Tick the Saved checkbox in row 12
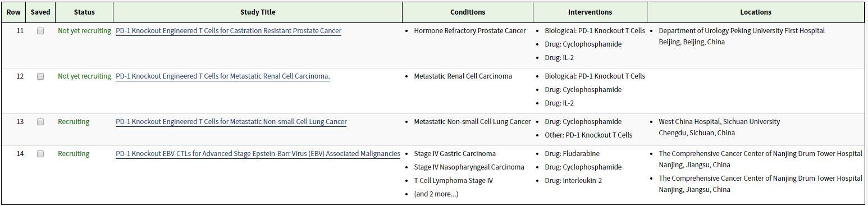The width and height of the screenshot is (868, 206). pyautogui.click(x=40, y=76)
